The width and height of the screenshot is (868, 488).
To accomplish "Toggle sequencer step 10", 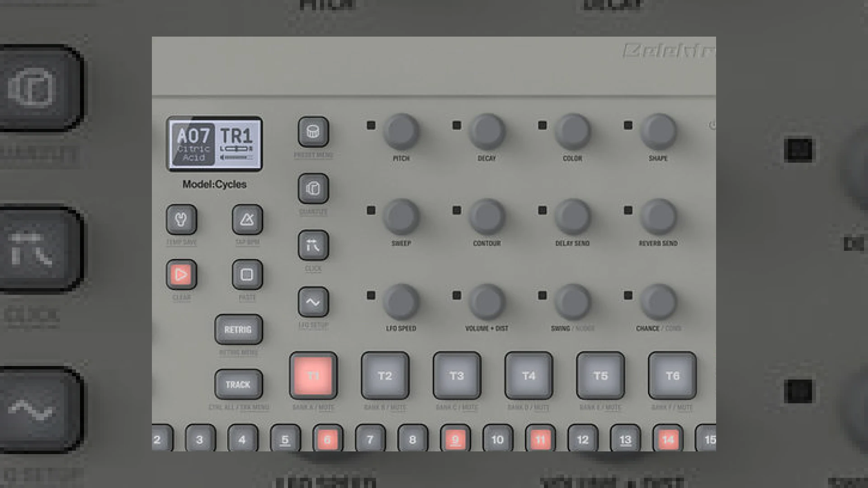I will point(498,438).
